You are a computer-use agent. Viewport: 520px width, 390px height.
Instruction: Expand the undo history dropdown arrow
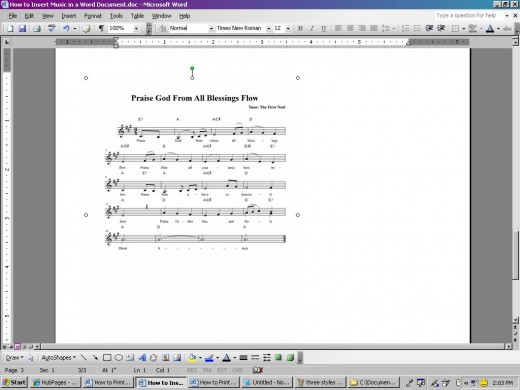pyautogui.click(x=75, y=29)
